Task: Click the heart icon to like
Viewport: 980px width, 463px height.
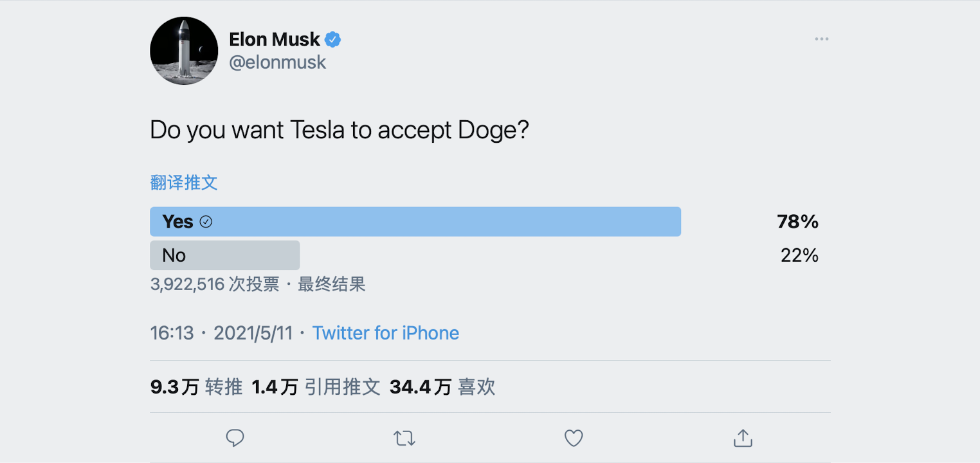Action: 573,438
